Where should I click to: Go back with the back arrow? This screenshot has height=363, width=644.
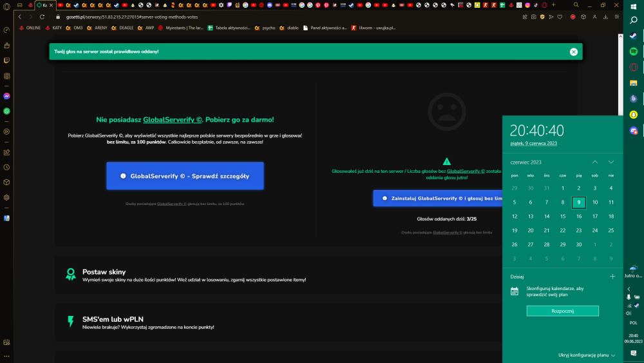point(20,17)
